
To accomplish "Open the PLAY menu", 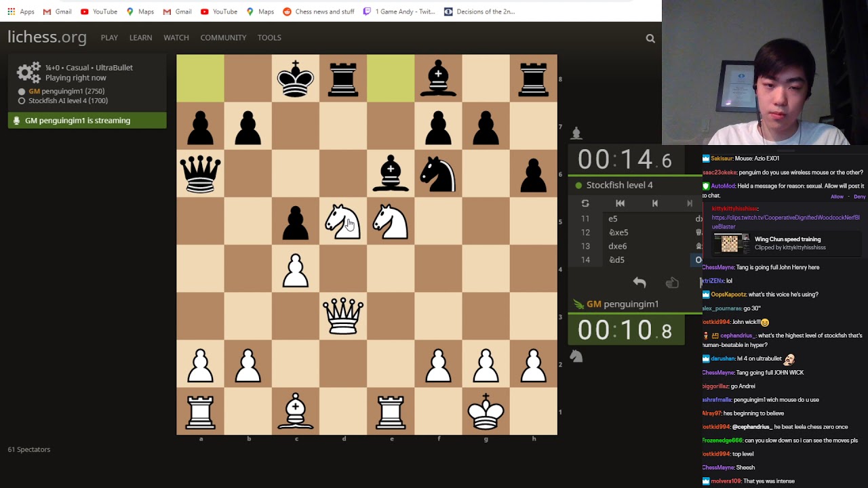I will pos(109,38).
